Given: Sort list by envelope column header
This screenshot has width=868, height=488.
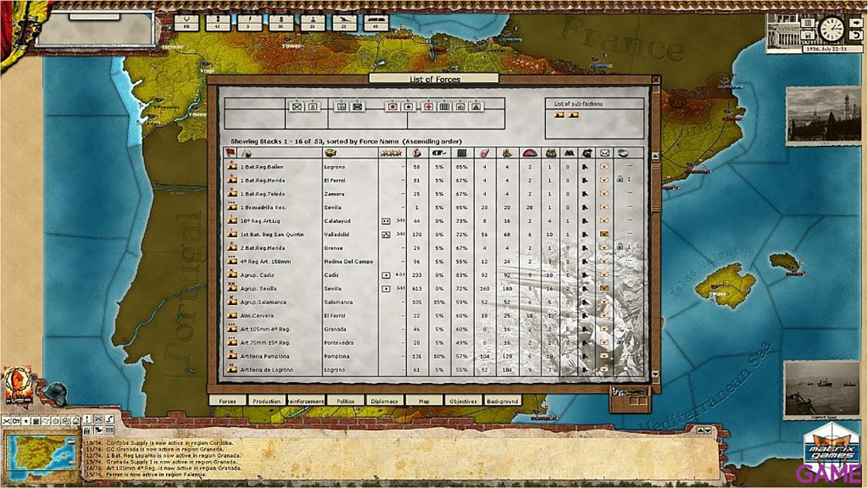Looking at the screenshot, I should [x=604, y=153].
